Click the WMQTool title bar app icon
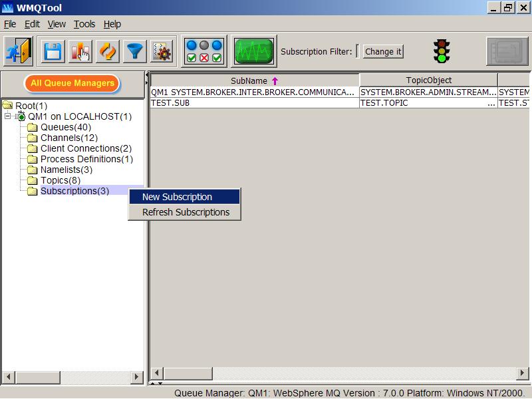The width and height of the screenshot is (532, 399). [7, 7]
